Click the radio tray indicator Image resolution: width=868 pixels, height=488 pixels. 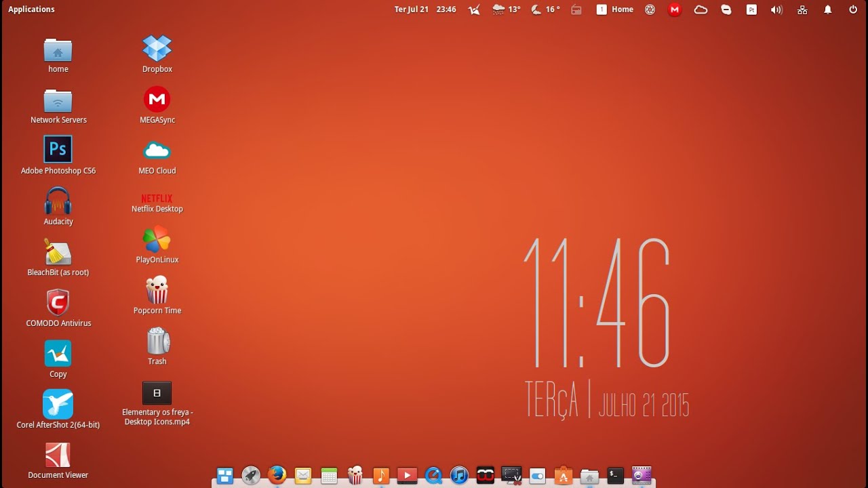click(576, 9)
